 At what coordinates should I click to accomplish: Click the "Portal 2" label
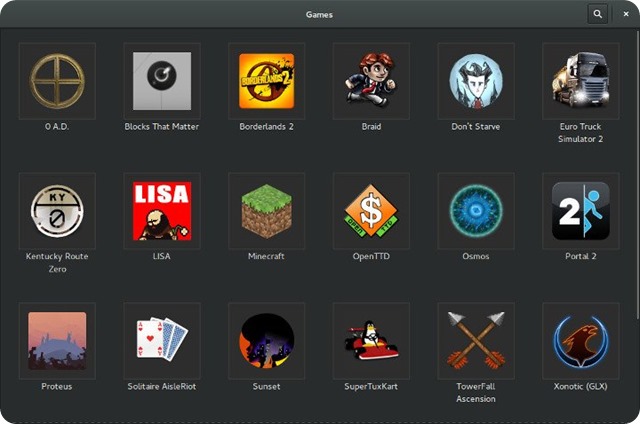[x=581, y=256]
